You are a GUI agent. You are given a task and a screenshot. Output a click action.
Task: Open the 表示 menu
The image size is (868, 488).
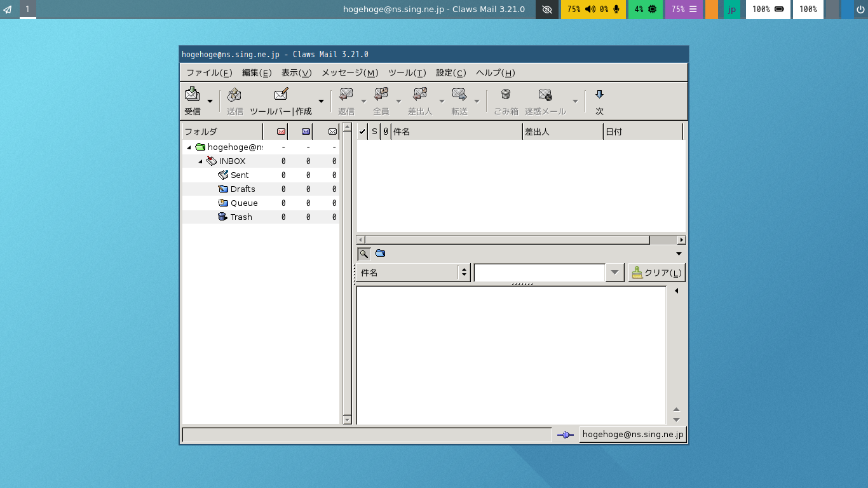click(x=297, y=72)
